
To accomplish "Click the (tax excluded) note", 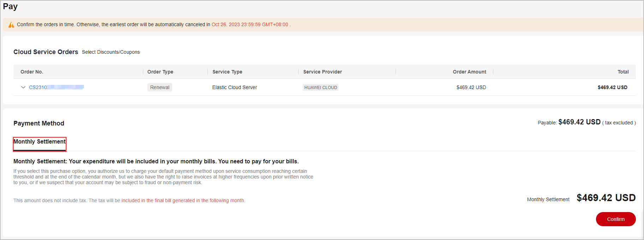I will click(619, 123).
